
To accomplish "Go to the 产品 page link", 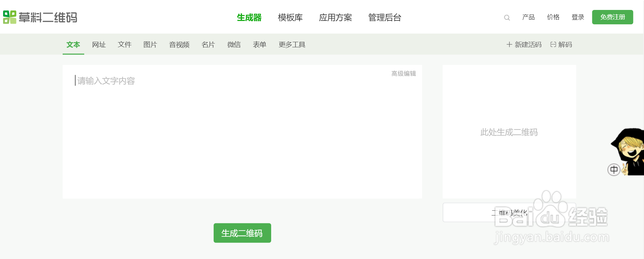I will click(x=529, y=17).
